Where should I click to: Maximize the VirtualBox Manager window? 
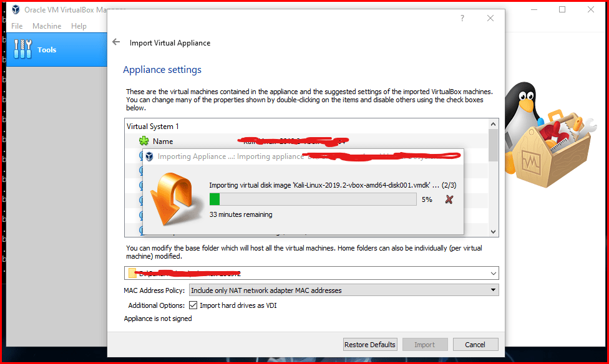(x=562, y=10)
